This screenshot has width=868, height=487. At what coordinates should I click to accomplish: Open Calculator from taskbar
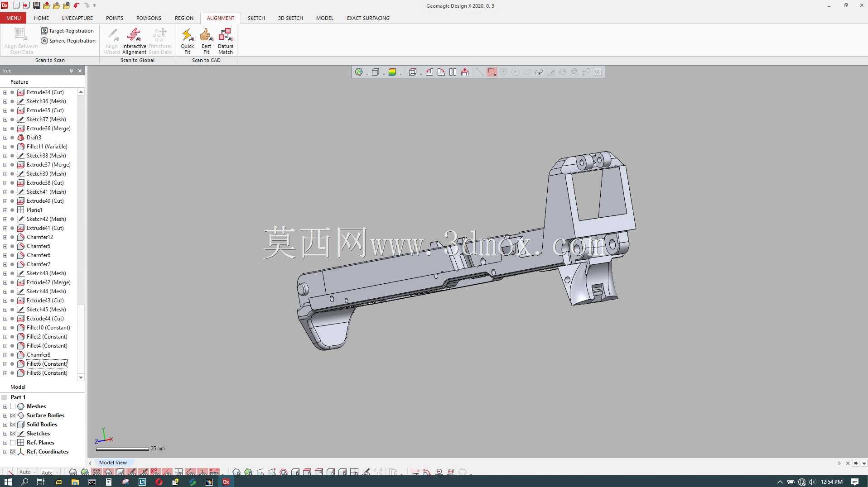(109, 482)
